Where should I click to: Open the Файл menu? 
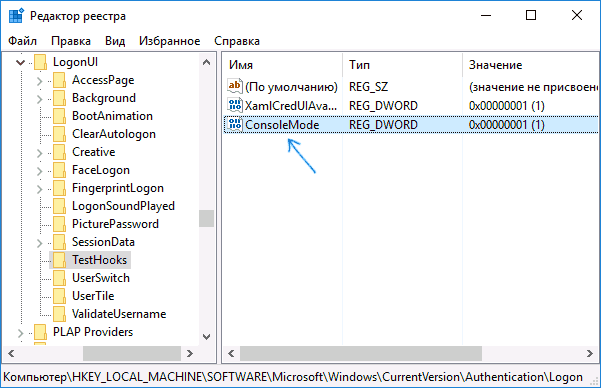(23, 41)
